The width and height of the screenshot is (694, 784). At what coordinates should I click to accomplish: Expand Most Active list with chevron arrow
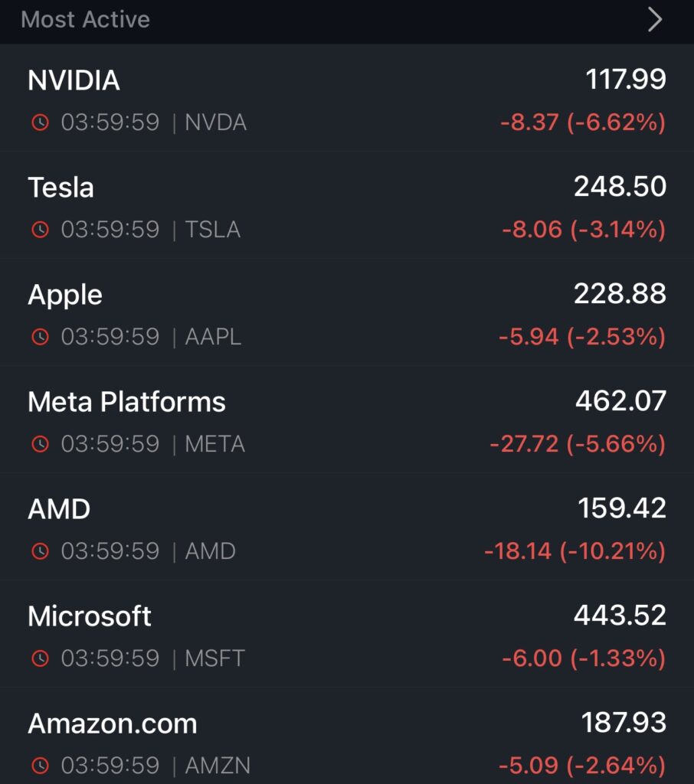655,20
